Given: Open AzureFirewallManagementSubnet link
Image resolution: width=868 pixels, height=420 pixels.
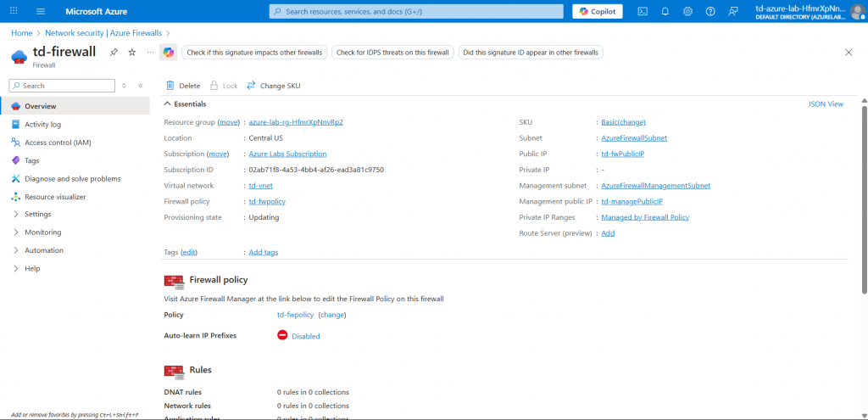Looking at the screenshot, I should 656,186.
